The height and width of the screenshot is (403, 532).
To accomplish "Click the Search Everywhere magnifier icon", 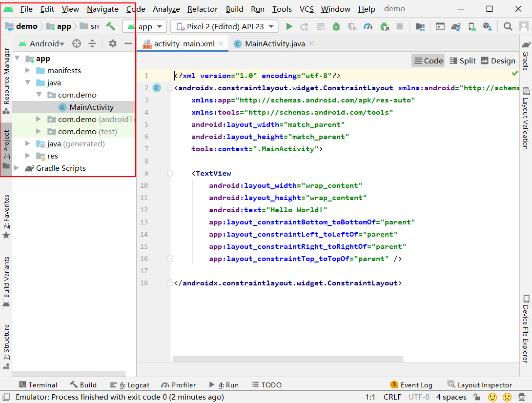I will click(508, 26).
